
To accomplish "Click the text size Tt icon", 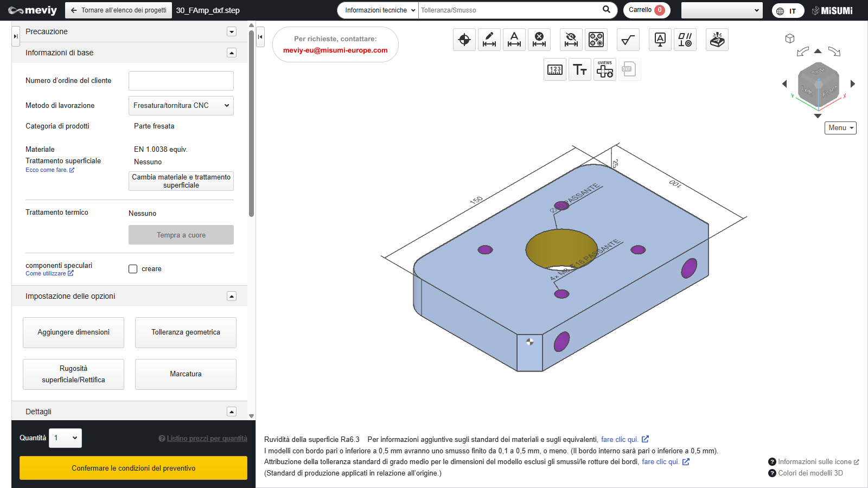I will 579,69.
